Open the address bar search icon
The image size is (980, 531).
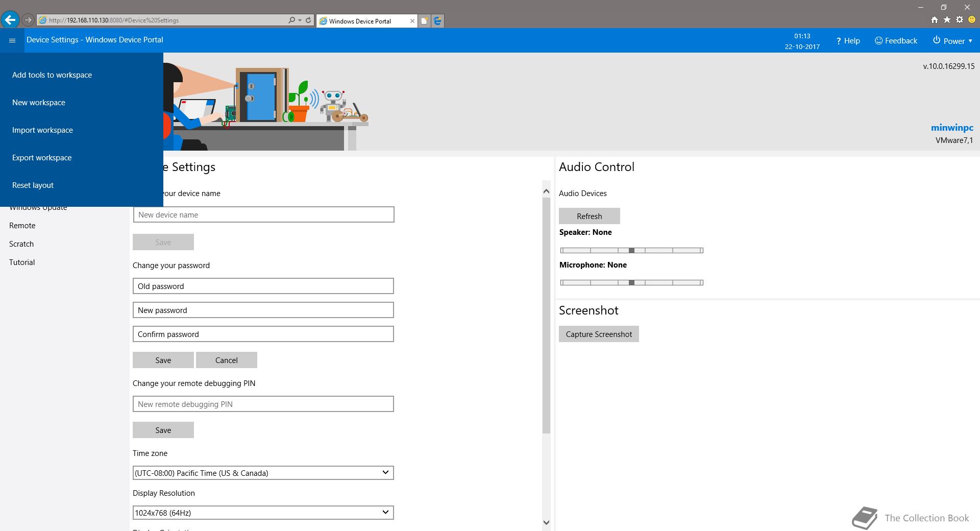291,20
